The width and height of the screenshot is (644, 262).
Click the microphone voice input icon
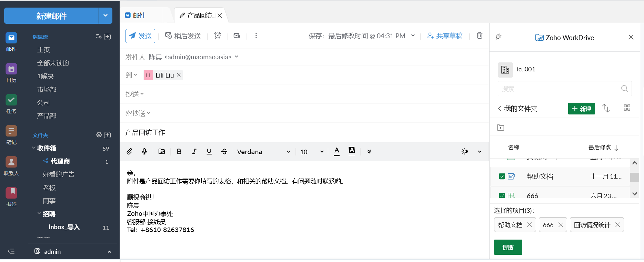click(x=144, y=152)
